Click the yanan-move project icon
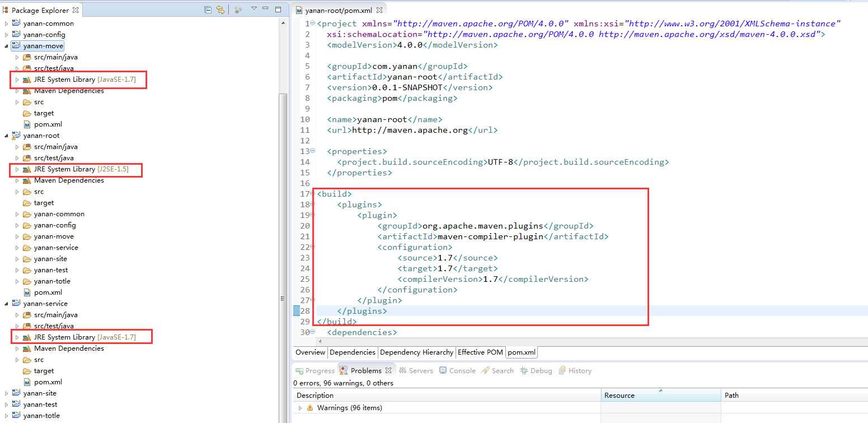This screenshot has width=868, height=423. (16, 46)
